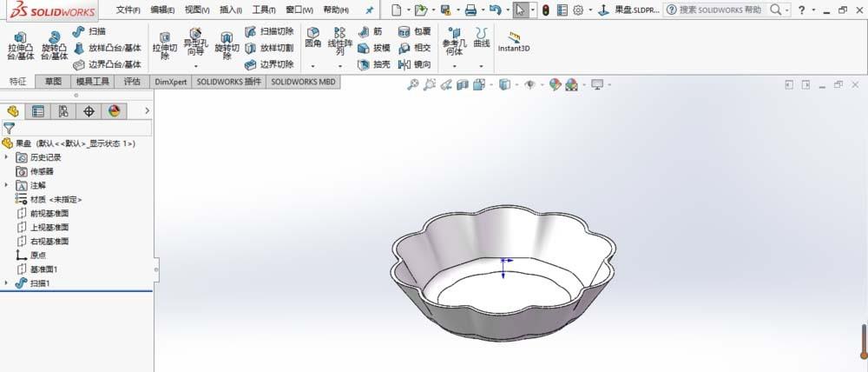The width and height of the screenshot is (868, 372).
Task: Expand the 扫描1 feature node
Action: (x=7, y=282)
